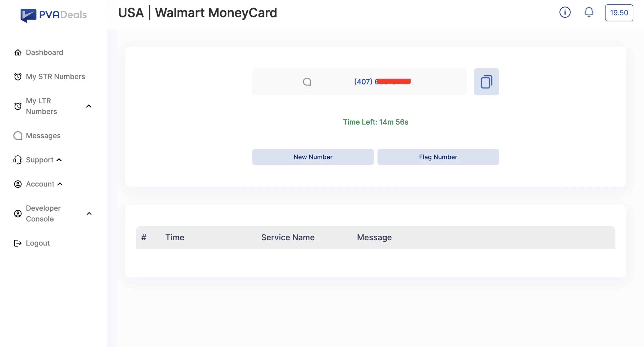Request a New Number
The height and width of the screenshot is (347, 644).
point(313,157)
